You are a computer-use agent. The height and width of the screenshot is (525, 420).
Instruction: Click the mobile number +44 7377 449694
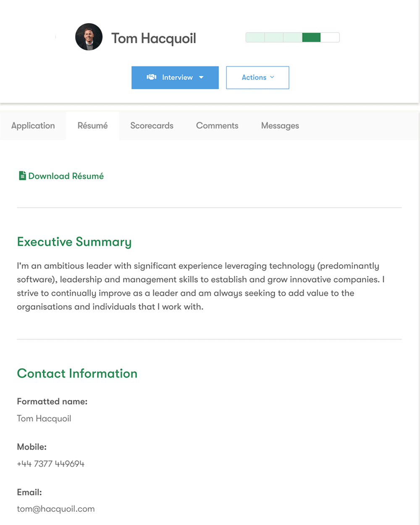click(50, 464)
